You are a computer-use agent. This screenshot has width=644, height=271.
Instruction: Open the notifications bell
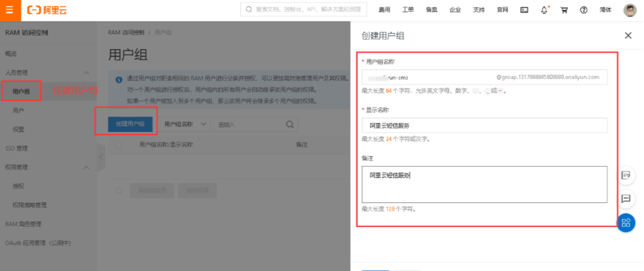tap(545, 10)
